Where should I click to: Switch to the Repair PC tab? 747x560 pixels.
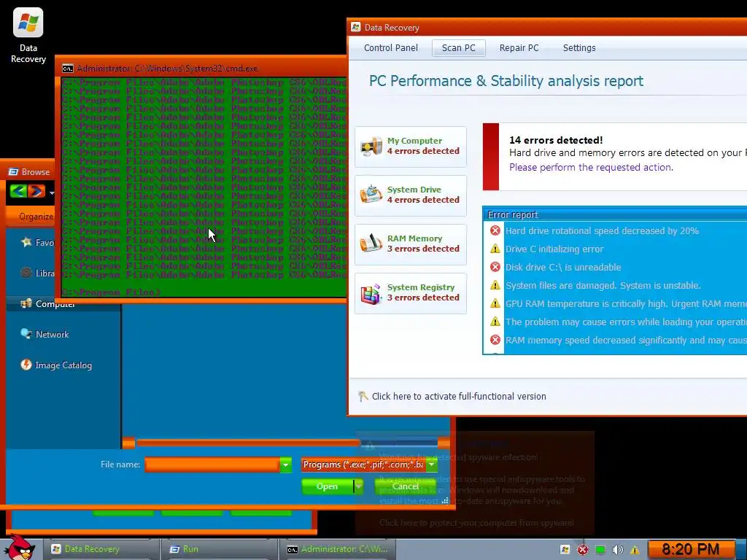[x=519, y=48]
